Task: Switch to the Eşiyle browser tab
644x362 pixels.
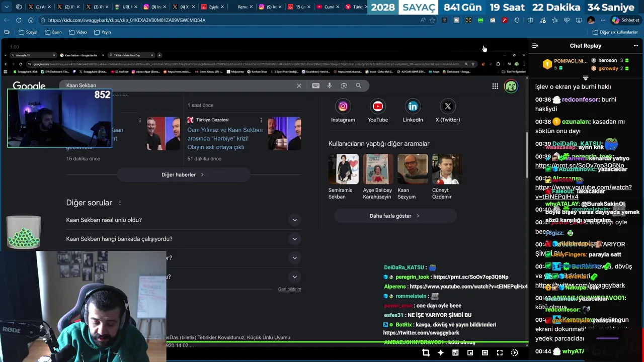Action: pos(213,7)
